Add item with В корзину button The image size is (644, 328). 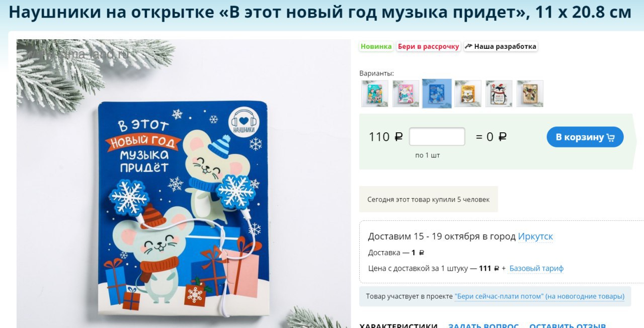click(x=585, y=137)
